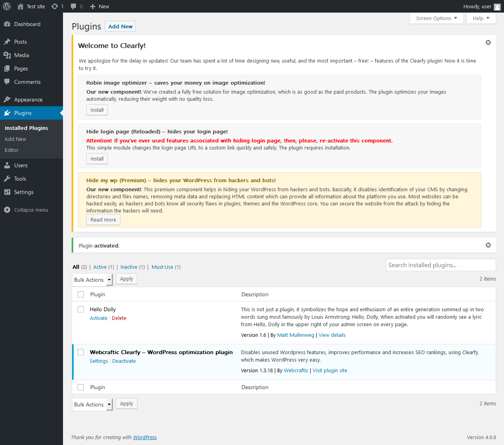Open WordPress link in footer
Screen dimensions: 504x445
tap(145, 437)
